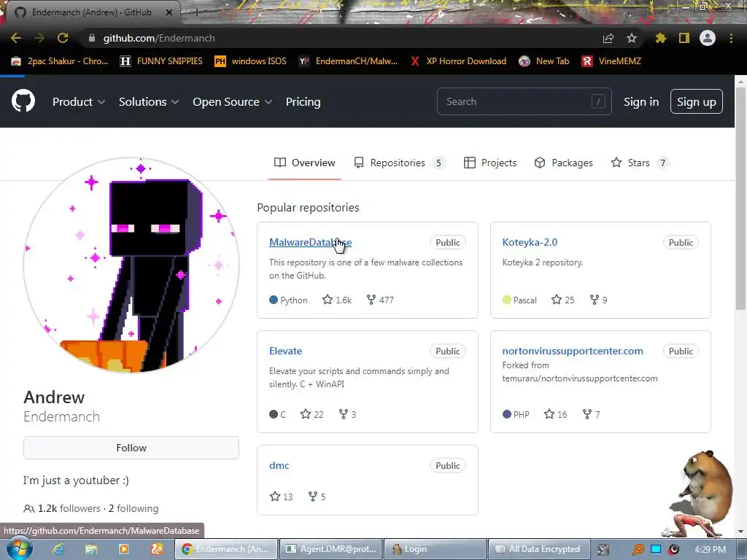The image size is (747, 560).
Task: Expand the Open Source dropdown menu
Action: point(232,102)
